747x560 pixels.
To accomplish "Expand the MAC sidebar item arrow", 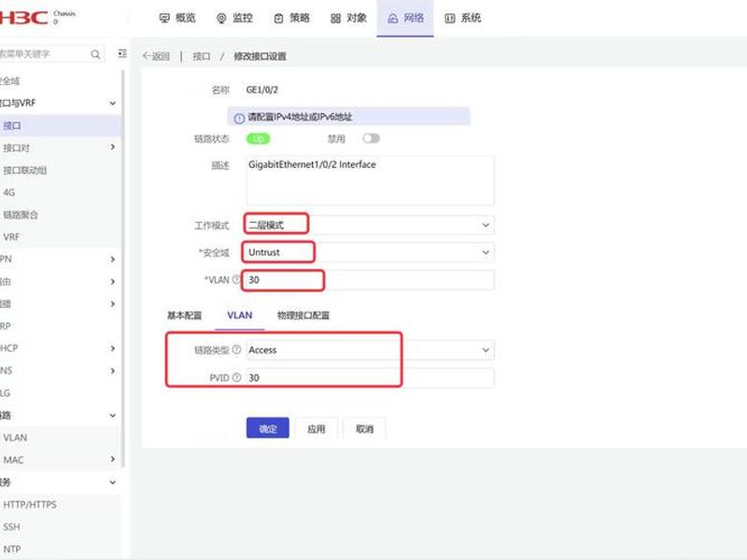I will click(x=112, y=459).
